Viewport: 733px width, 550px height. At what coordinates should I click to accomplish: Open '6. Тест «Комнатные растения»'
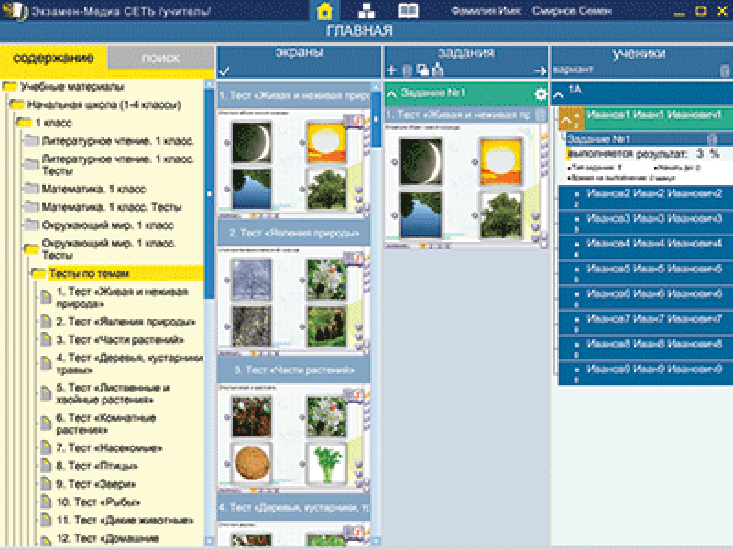click(x=106, y=423)
